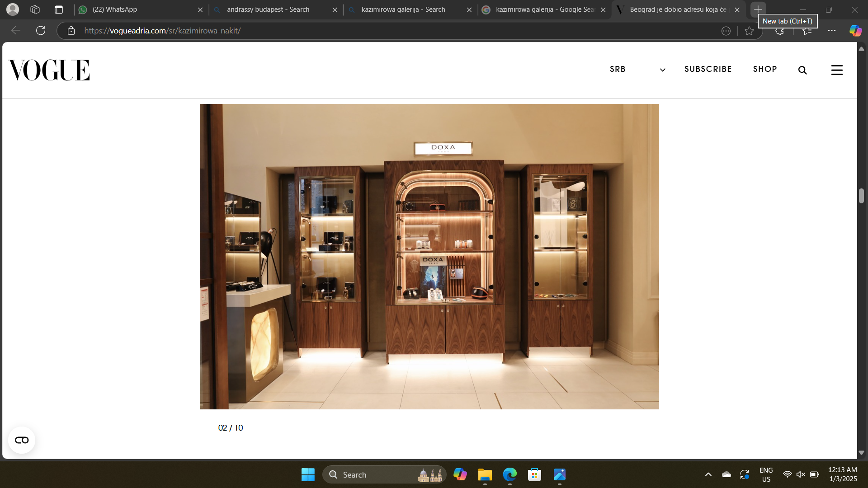Viewport: 868px width, 488px height.
Task: Open browser Settings and more menu
Action: pyautogui.click(x=832, y=31)
